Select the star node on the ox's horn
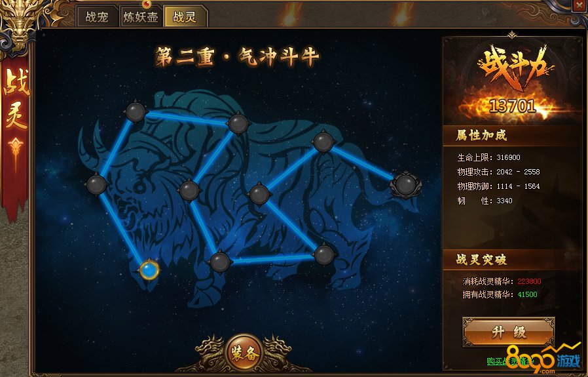The height and width of the screenshot is (377, 588). pyautogui.click(x=97, y=184)
